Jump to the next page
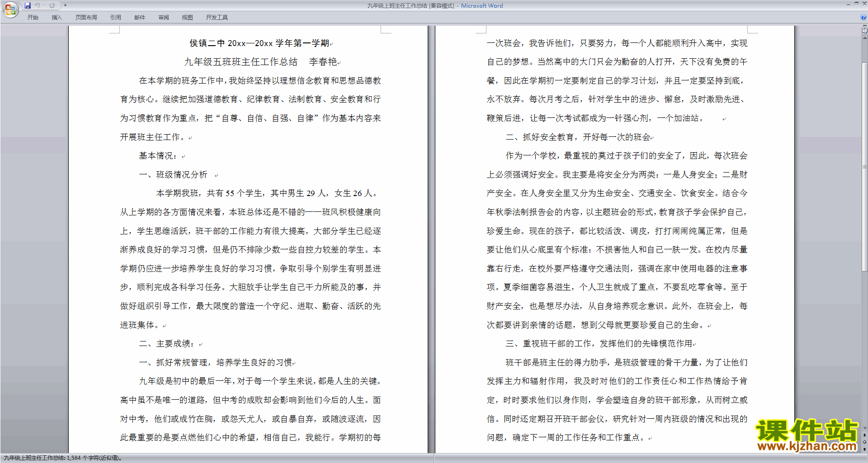This screenshot has width=868, height=463. pyautogui.click(x=865, y=449)
